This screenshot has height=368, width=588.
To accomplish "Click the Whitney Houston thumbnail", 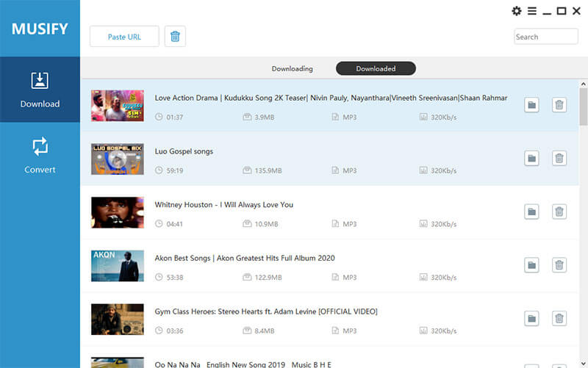I will [x=118, y=212].
